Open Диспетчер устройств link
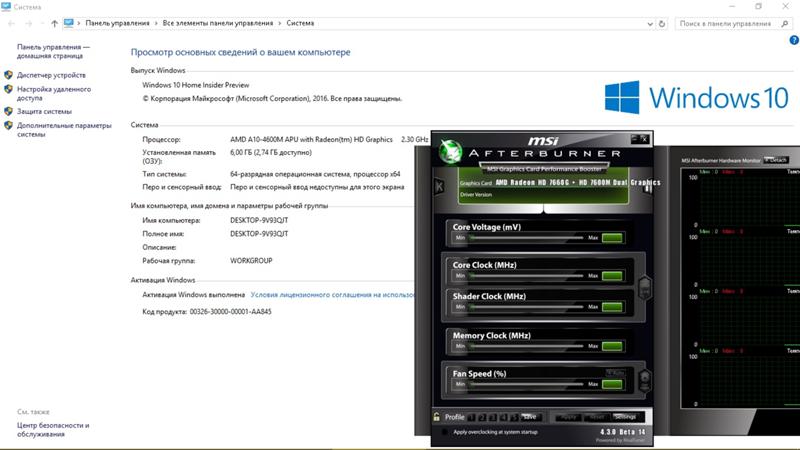The image size is (800, 450). click(51, 75)
